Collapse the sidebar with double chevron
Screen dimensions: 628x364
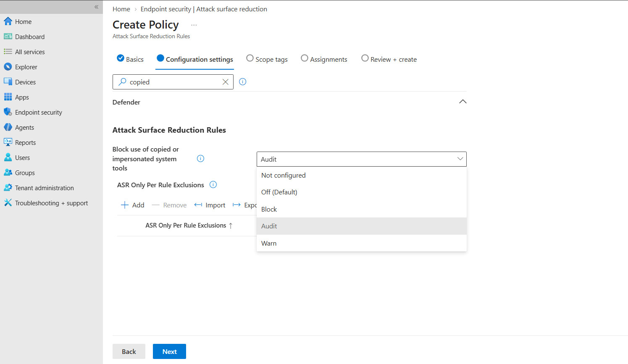pyautogui.click(x=96, y=7)
